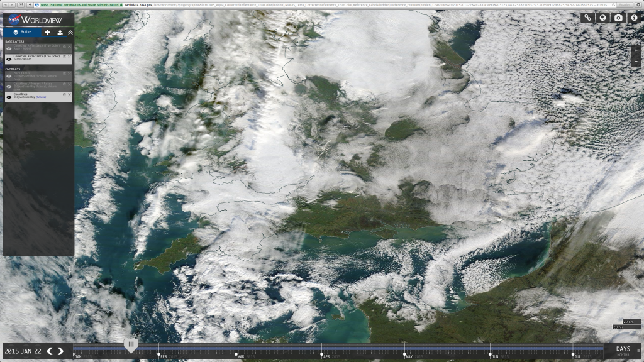Take a snapshot with the camera icon
This screenshot has width=644, height=362.
coord(618,18)
